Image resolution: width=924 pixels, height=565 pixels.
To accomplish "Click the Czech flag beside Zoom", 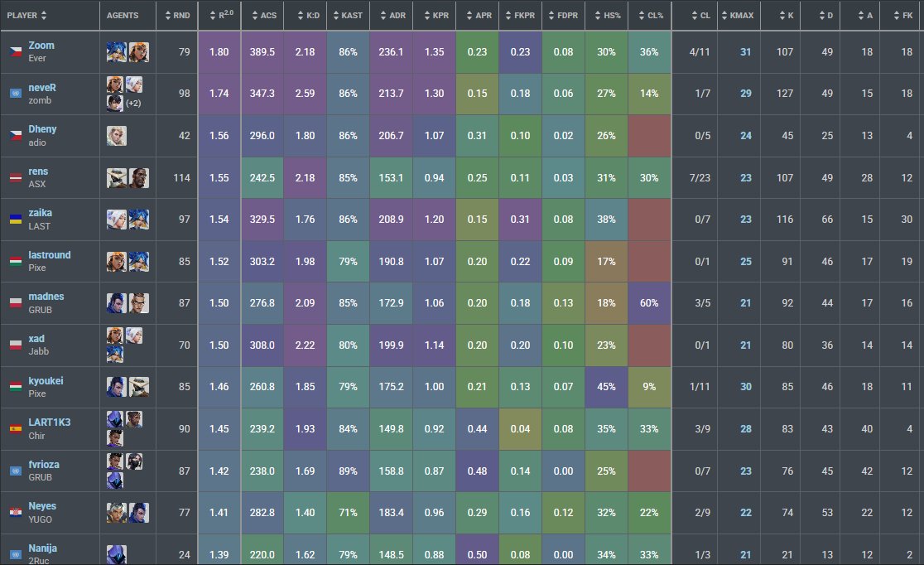I will coord(16,52).
